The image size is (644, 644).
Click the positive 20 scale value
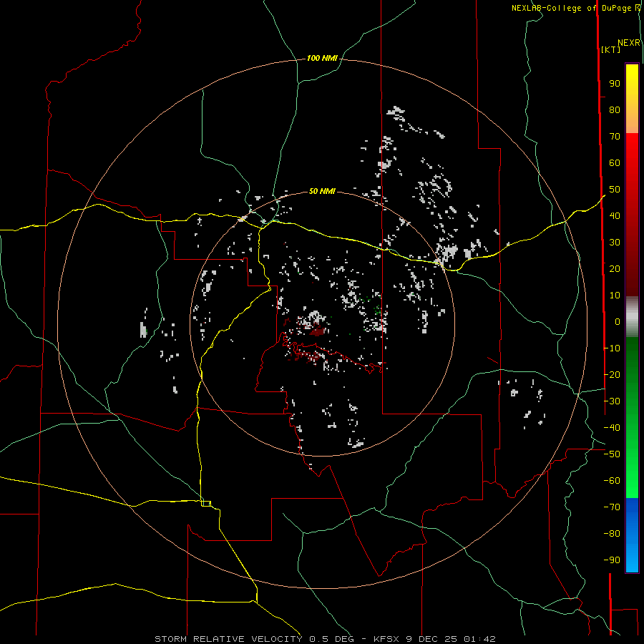click(x=615, y=269)
